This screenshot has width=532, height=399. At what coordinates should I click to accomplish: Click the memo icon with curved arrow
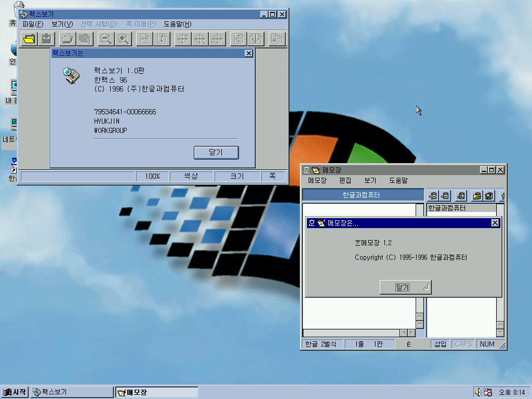pos(461,196)
